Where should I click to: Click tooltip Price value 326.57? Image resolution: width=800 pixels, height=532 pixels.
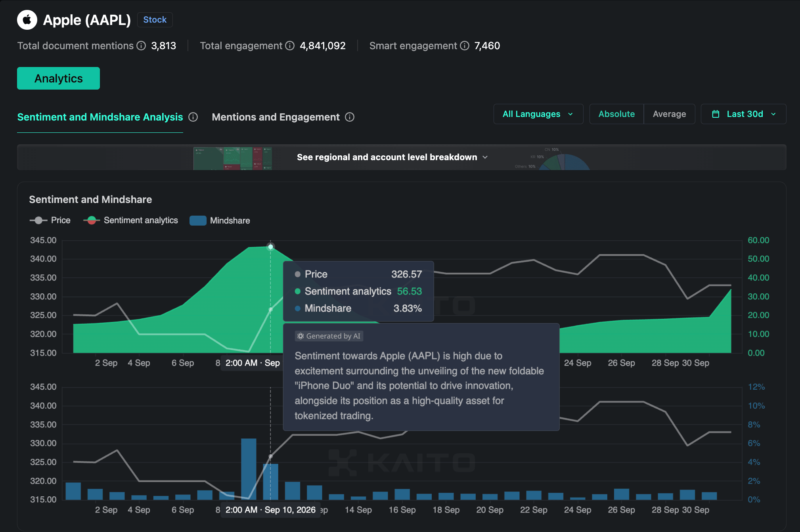(x=406, y=274)
